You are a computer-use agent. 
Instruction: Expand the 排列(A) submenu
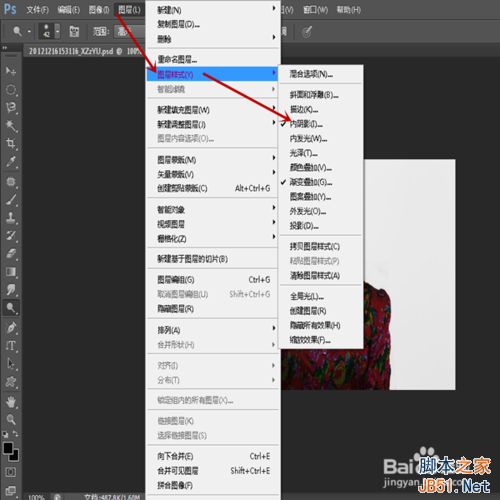[x=212, y=330]
